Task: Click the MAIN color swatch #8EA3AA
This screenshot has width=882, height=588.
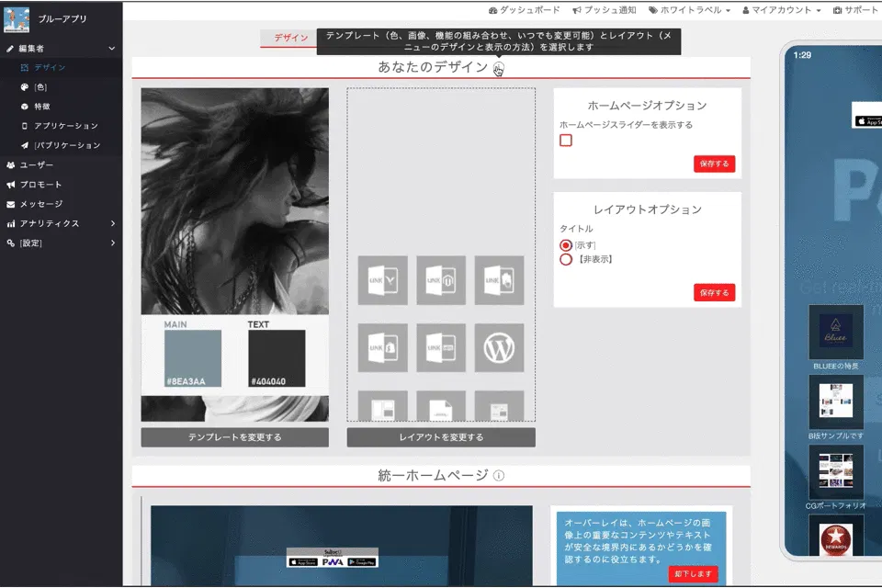Action: click(x=193, y=359)
